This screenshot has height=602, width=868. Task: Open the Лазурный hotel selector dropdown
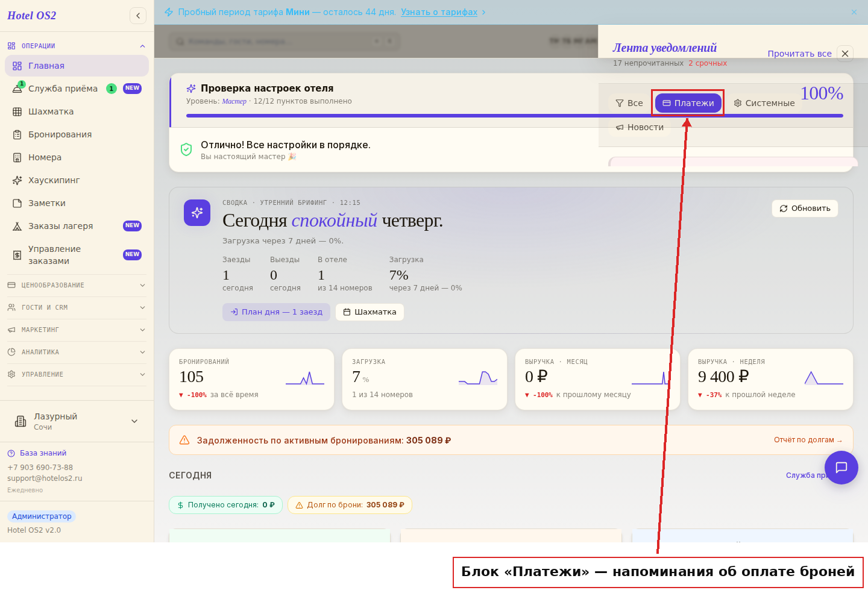[x=77, y=421]
